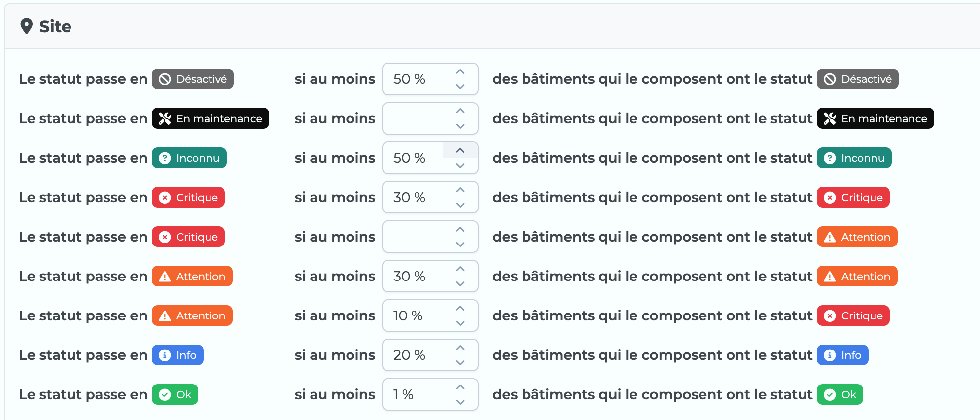Increase the Inconnu percentage using up arrow
Screen dimensions: 980x420
point(460,151)
